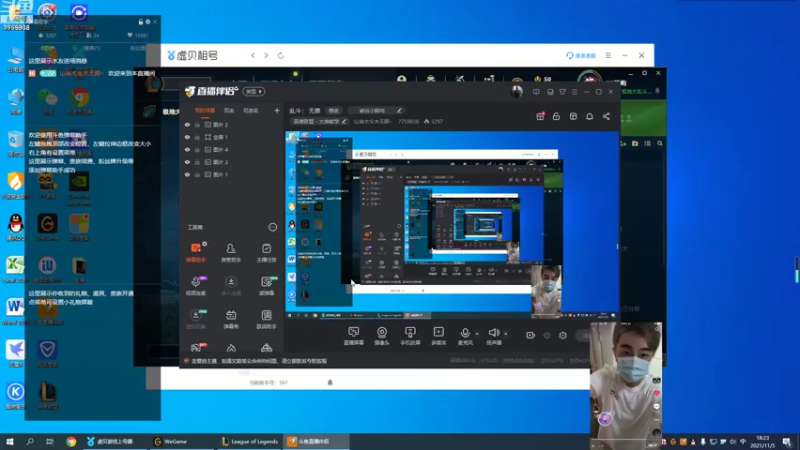This screenshot has height=450, width=800.
Task: Click 修改 button next to 乱斗
Action: (x=334, y=110)
